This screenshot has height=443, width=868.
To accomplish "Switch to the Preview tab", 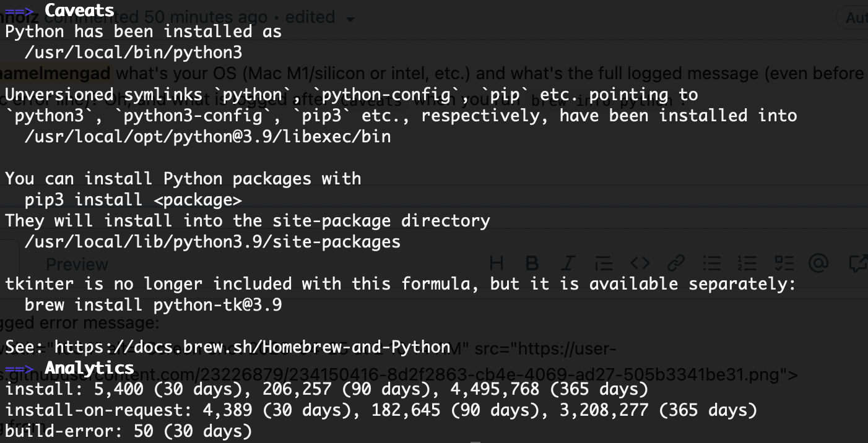I will pyautogui.click(x=77, y=263).
